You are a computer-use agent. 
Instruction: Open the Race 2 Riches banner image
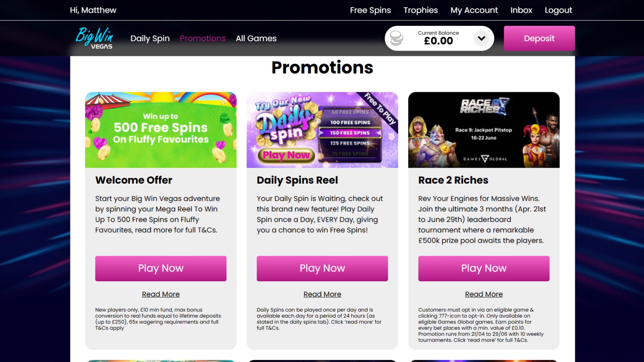pyautogui.click(x=484, y=130)
